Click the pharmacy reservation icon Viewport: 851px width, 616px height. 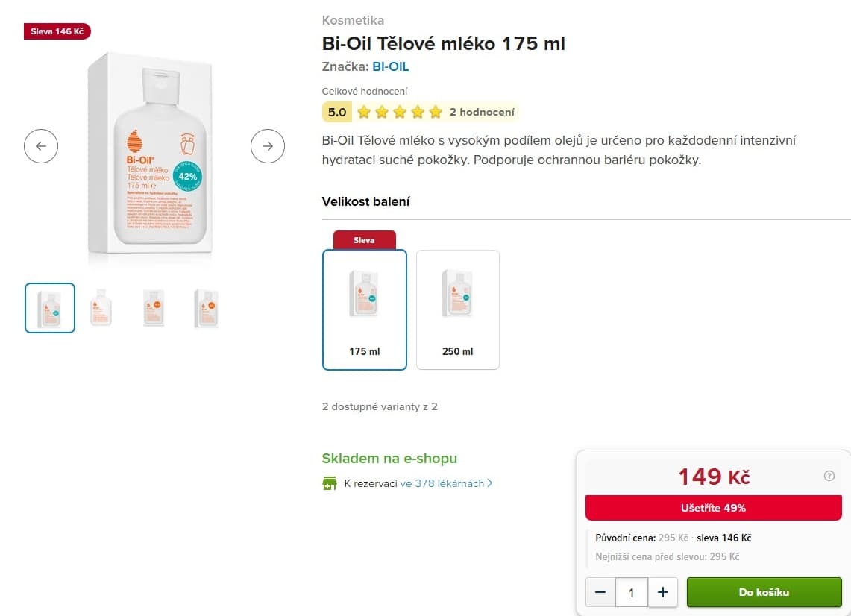point(330,483)
